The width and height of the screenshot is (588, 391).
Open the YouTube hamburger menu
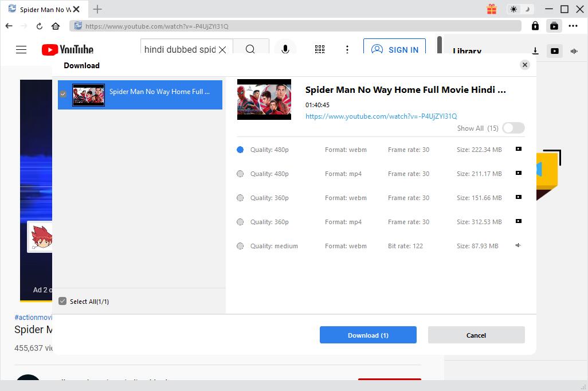[x=21, y=50]
